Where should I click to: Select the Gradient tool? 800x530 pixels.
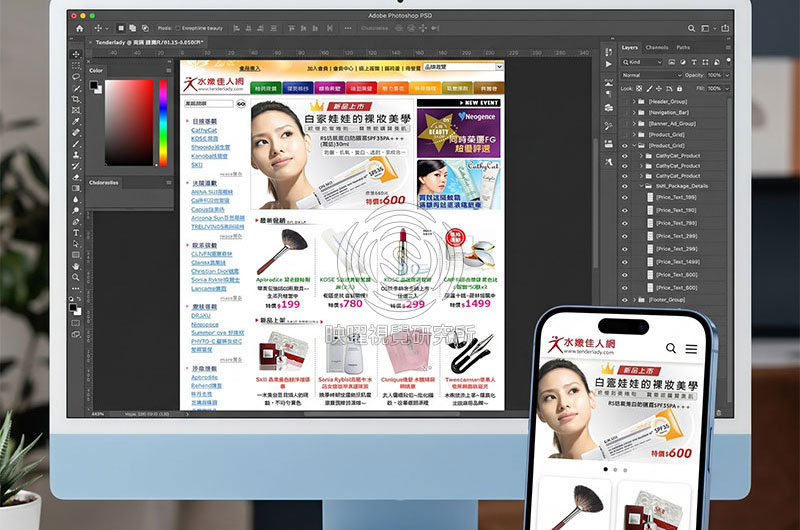pos(76,188)
